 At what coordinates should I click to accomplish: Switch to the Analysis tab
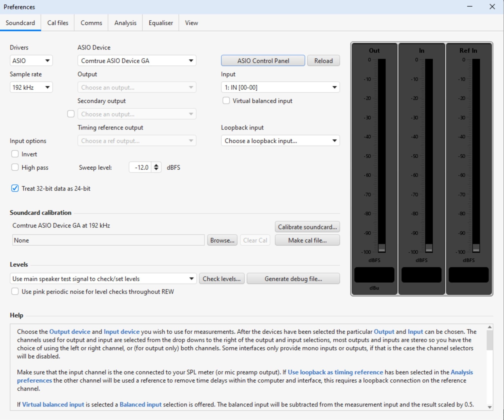point(125,23)
